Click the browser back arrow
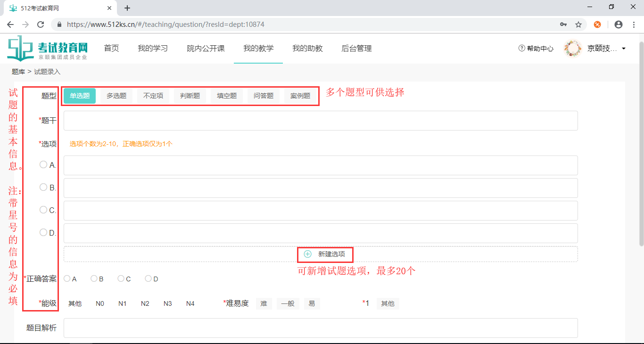Viewport: 644px width, 344px height. pos(10,24)
